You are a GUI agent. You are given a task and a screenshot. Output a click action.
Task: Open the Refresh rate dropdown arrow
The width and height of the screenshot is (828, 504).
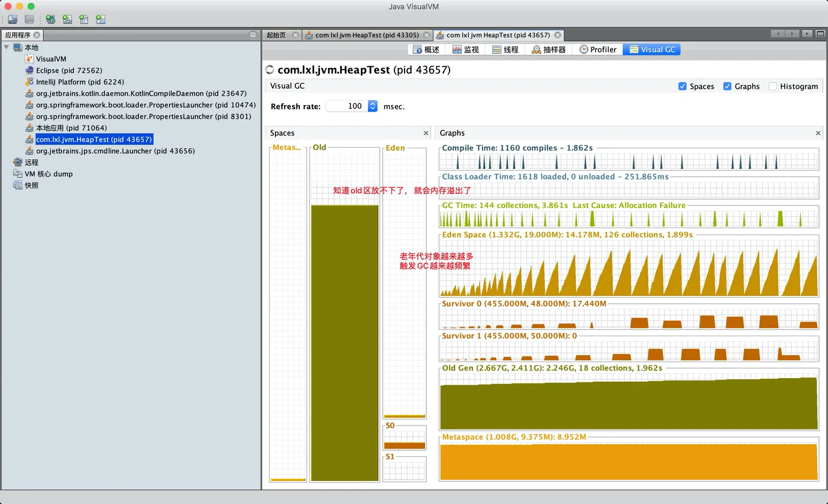(373, 106)
